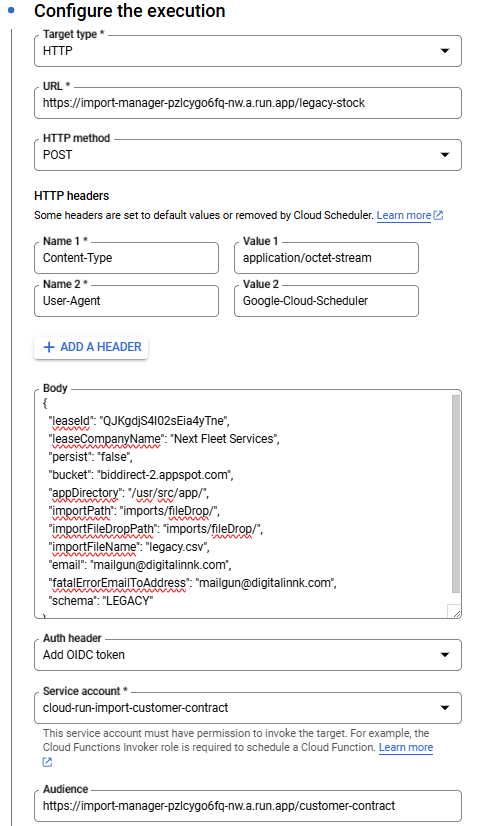
Task: Click the Value 2 Google-Cloud-Scheduler field
Action: pyautogui.click(x=326, y=301)
